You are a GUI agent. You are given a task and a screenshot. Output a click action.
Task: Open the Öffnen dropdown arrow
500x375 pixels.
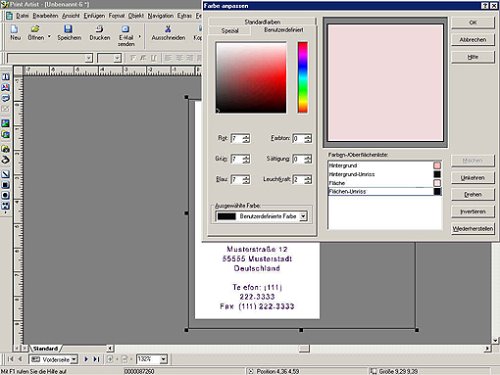coord(49,36)
